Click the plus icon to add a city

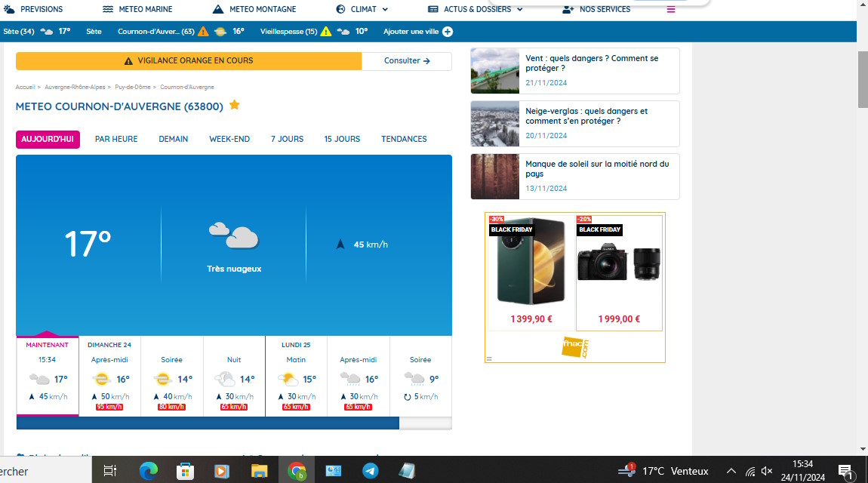[448, 32]
